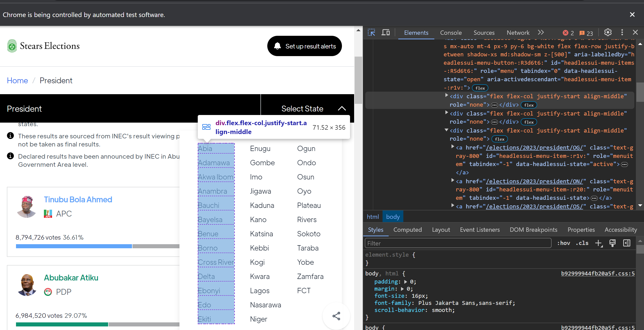
Task: Expand the more DevTools tabs chevron
Action: click(x=541, y=32)
